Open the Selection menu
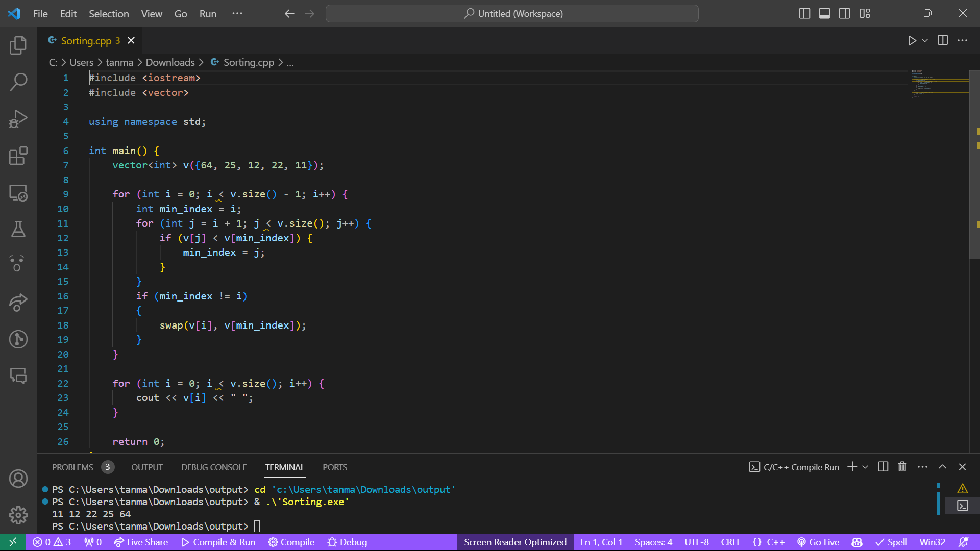 point(109,14)
